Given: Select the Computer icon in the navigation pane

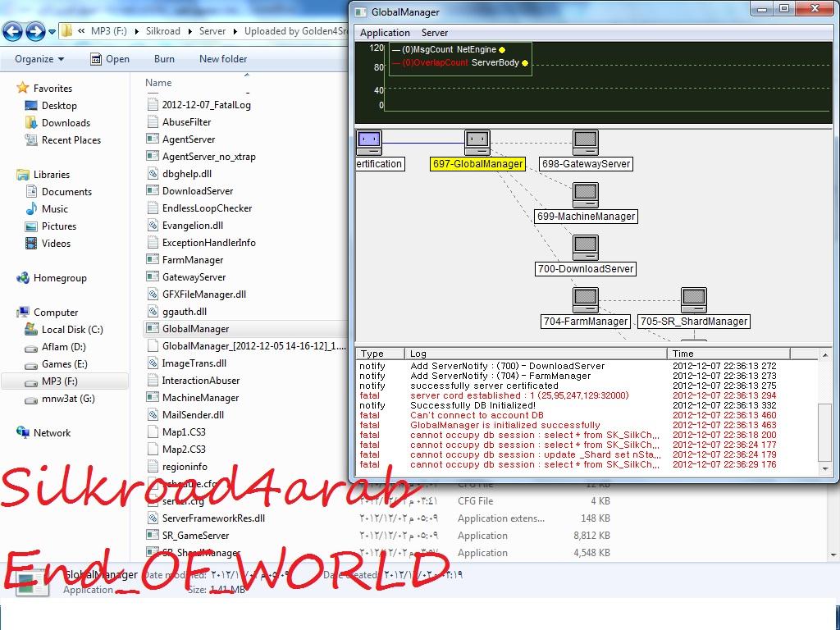Looking at the screenshot, I should [x=22, y=312].
